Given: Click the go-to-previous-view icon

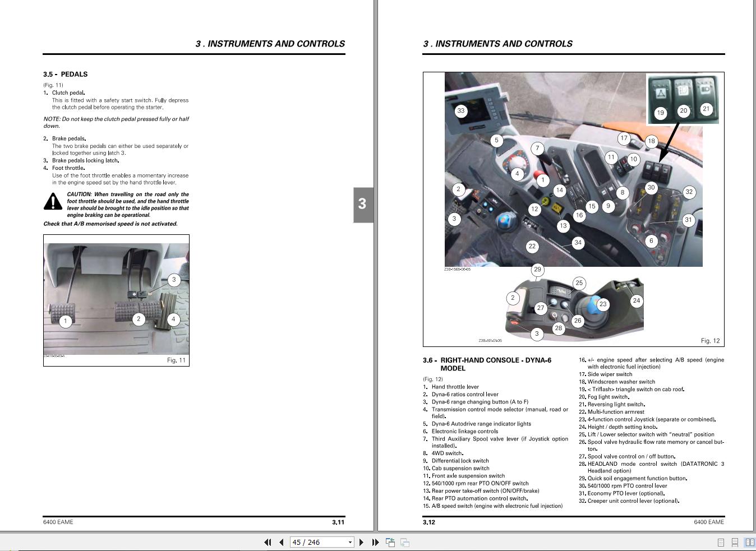Looking at the screenshot, I should point(390,542).
